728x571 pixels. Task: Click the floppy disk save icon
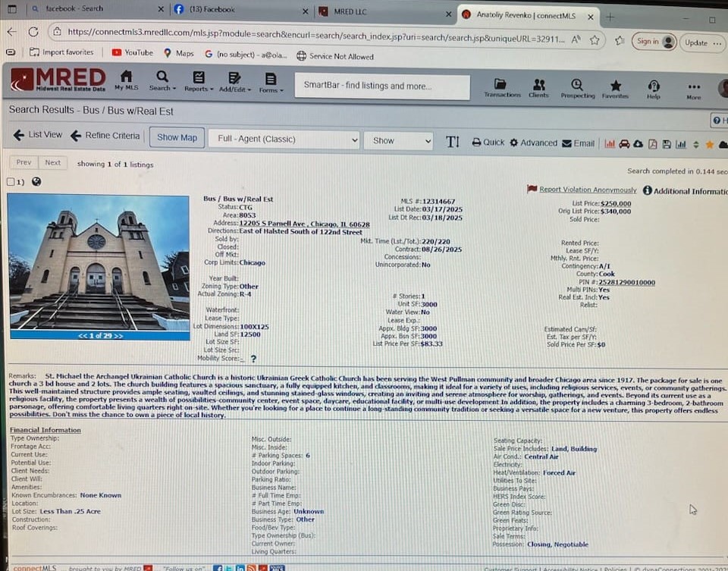(666, 144)
